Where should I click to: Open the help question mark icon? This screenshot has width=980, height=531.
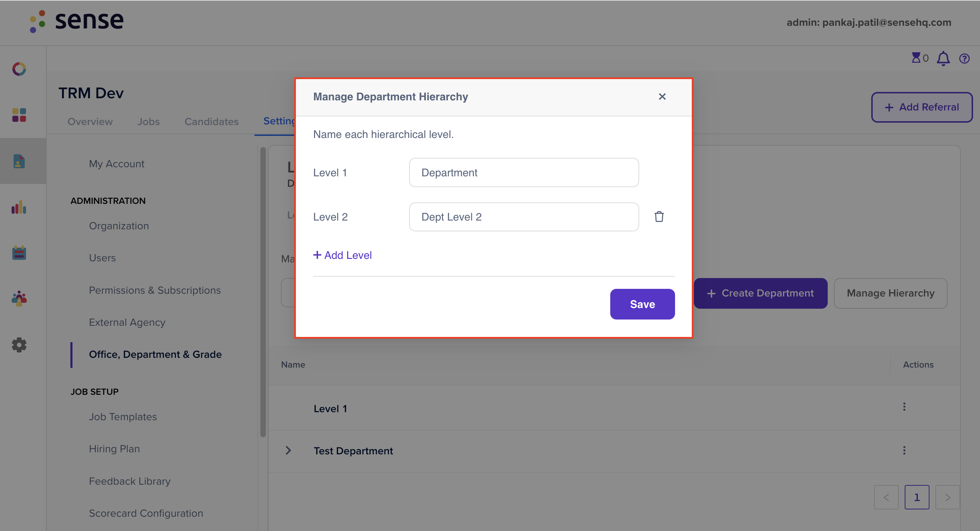point(964,59)
